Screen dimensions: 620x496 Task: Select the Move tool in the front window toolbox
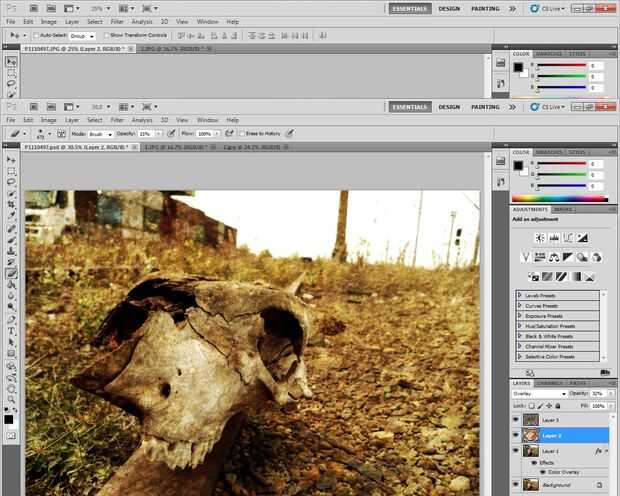[11, 160]
